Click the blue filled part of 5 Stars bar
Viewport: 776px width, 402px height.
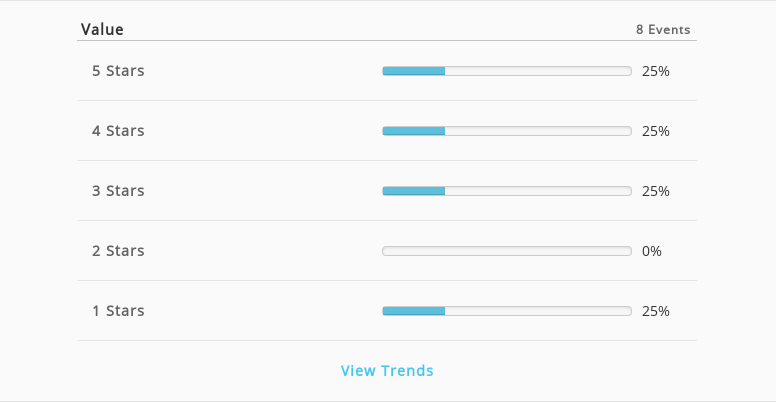click(414, 71)
